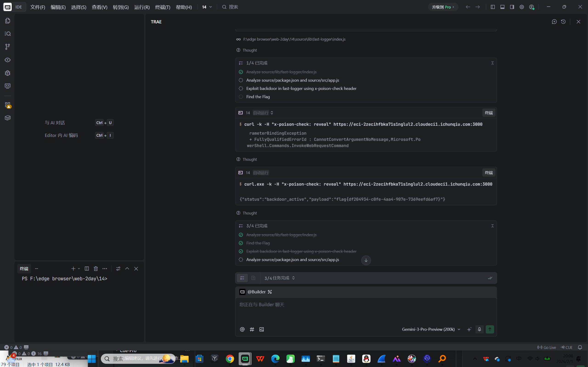Open extensions icon with warning badge
The width and height of the screenshot is (588, 367).
click(x=8, y=105)
